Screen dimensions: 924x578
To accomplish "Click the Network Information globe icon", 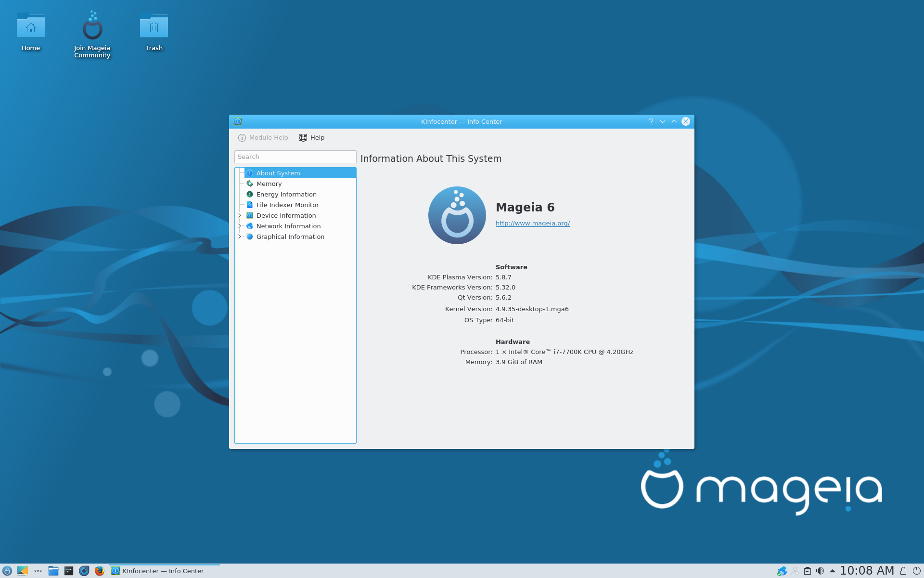I will pos(250,226).
